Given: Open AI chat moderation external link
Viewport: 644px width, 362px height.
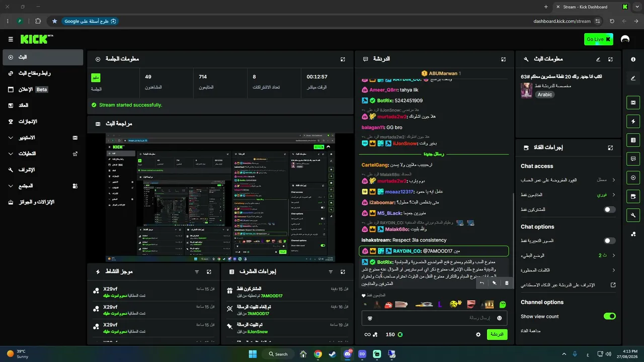Looking at the screenshot, I should click(613, 285).
